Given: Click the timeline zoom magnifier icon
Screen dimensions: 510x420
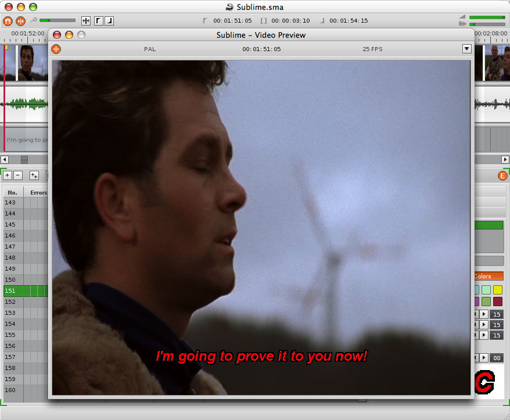Looking at the screenshot, I should 34,20.
